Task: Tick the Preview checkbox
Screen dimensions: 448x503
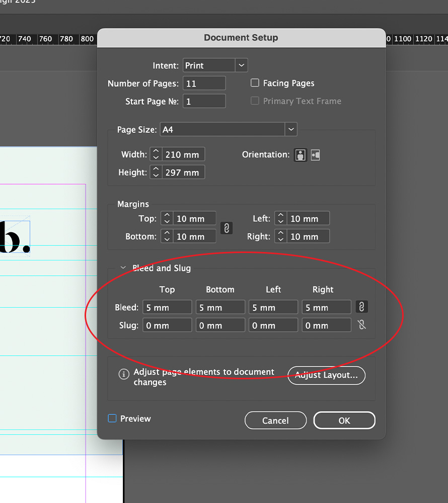Action: (112, 418)
